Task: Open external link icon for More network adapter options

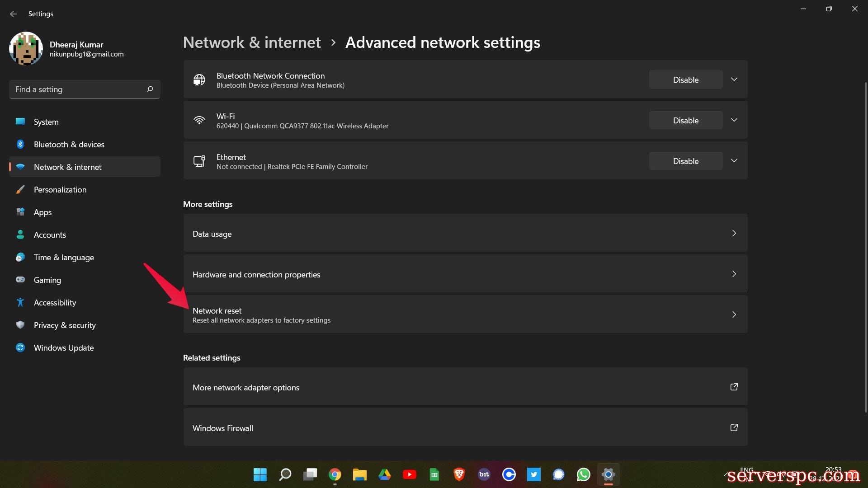Action: pos(734,387)
